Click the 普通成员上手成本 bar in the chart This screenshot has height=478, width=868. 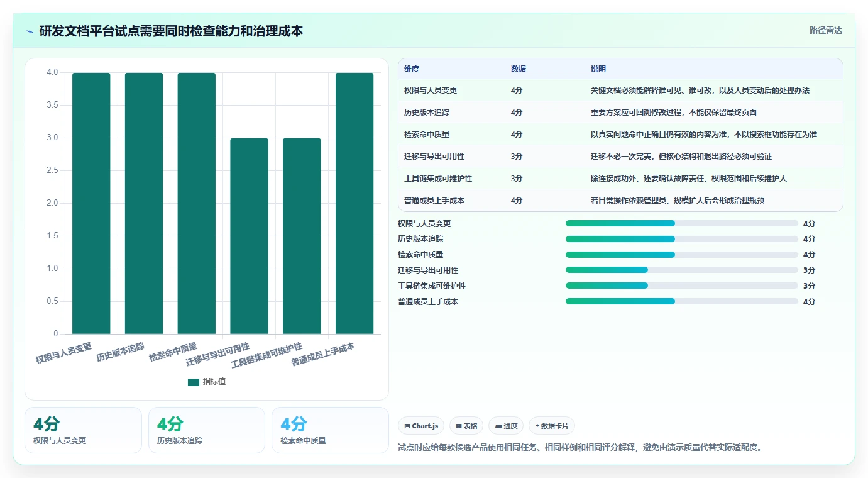[354, 203]
